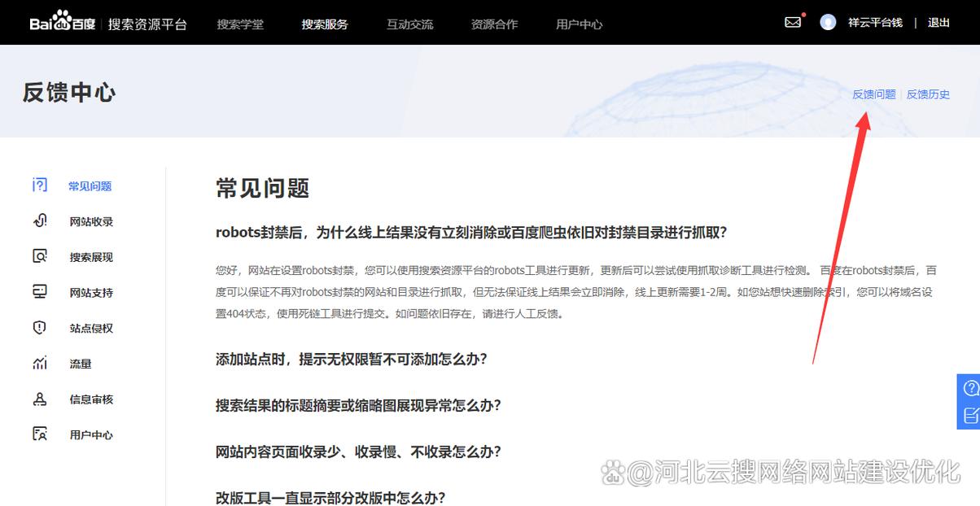Viewport: 980px width, 506px height.
Task: Select 常见问题 in the sidebar
Action: (x=90, y=186)
